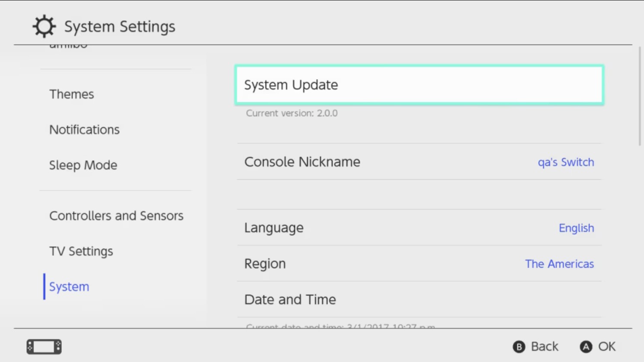The image size is (644, 362).
Task: Click the qa's Switch nickname value
Action: [x=566, y=162]
